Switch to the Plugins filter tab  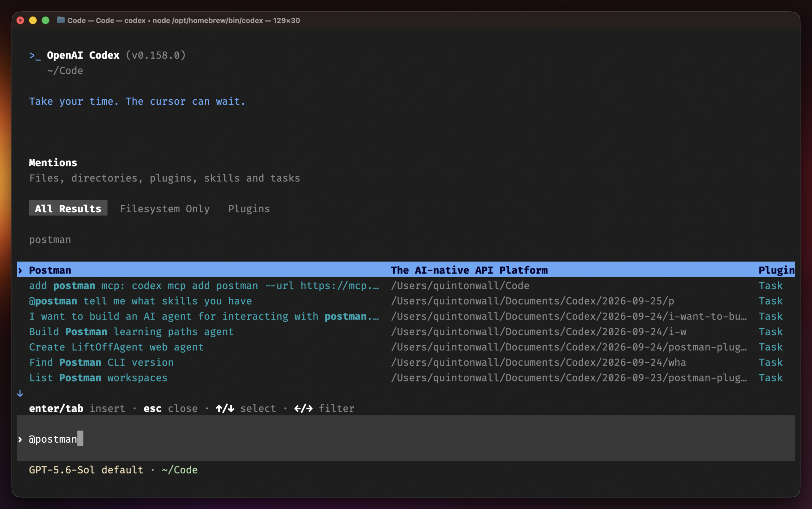(x=249, y=209)
